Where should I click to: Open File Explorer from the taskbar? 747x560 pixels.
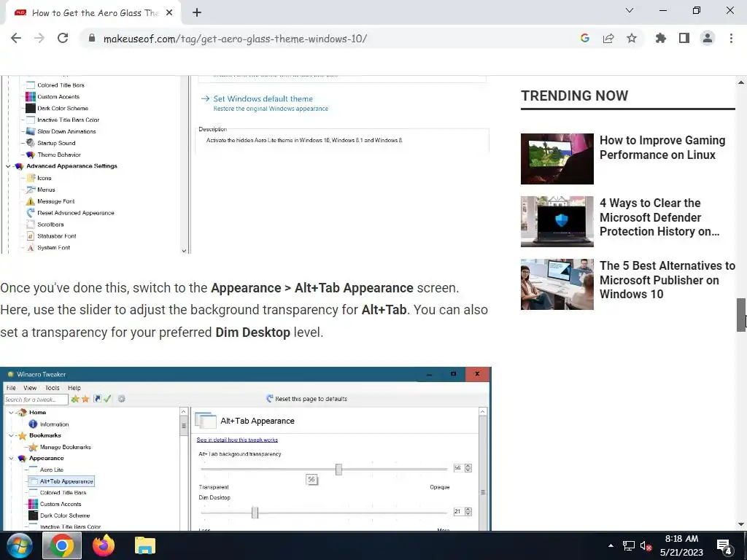click(145, 545)
